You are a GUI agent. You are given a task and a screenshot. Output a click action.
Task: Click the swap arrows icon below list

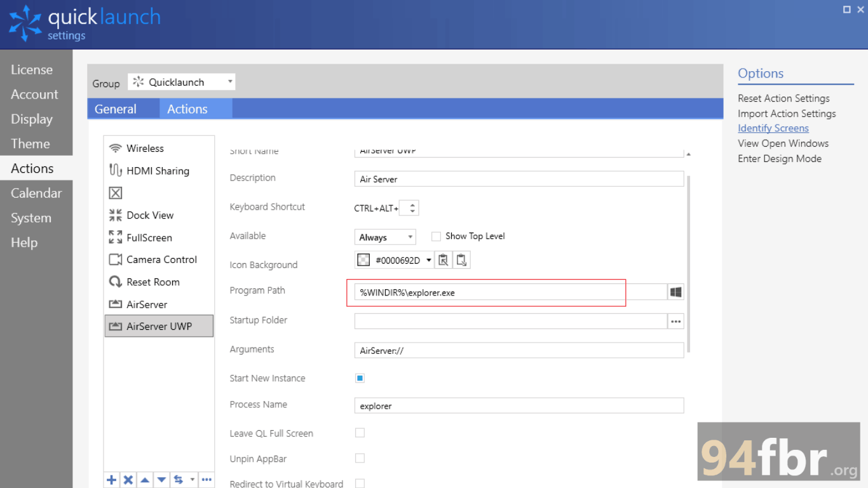tap(179, 480)
